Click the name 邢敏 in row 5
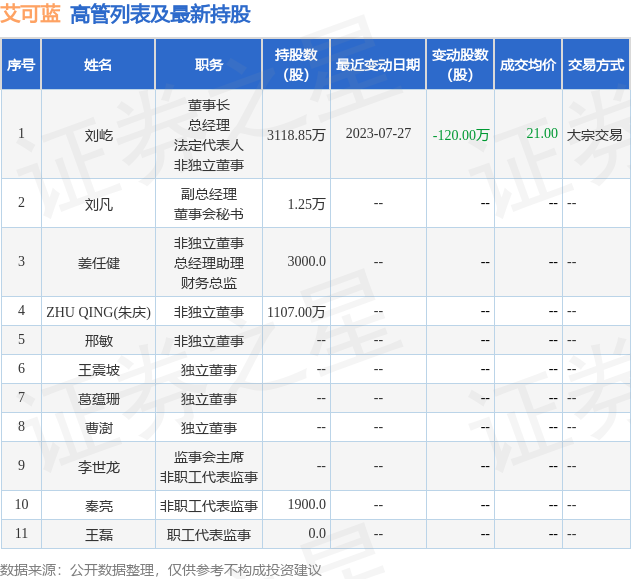 pos(99,341)
